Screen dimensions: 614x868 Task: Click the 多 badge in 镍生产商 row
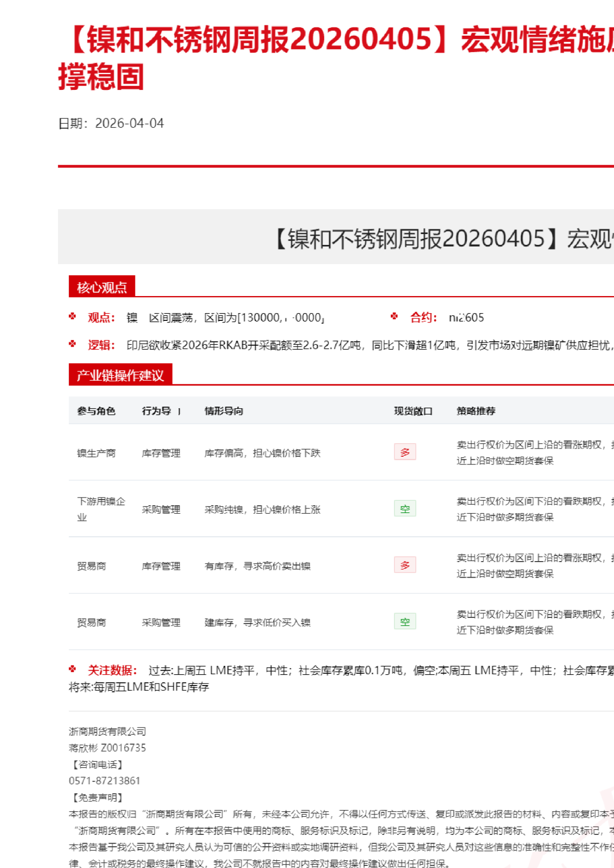pos(405,452)
